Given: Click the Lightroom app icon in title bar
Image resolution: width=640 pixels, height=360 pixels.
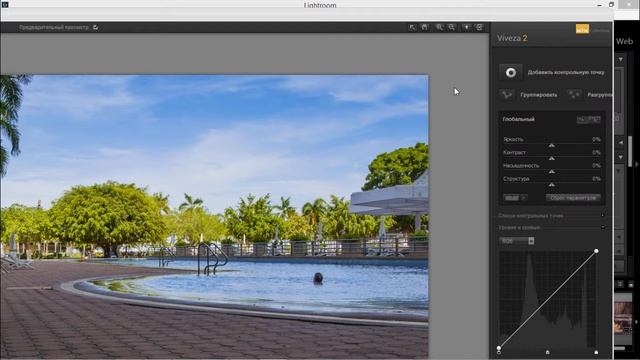Looking at the screenshot, I should coord(5,4).
